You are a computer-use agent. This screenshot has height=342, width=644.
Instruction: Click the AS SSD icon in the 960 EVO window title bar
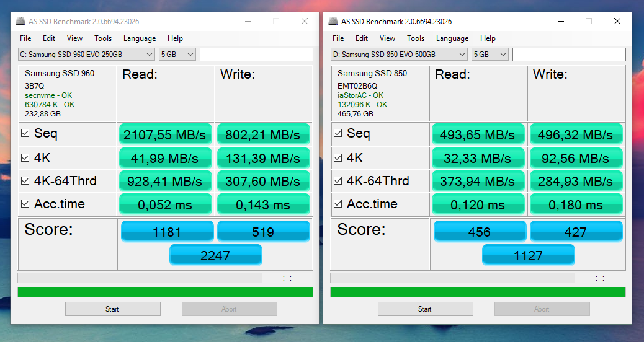coord(20,22)
